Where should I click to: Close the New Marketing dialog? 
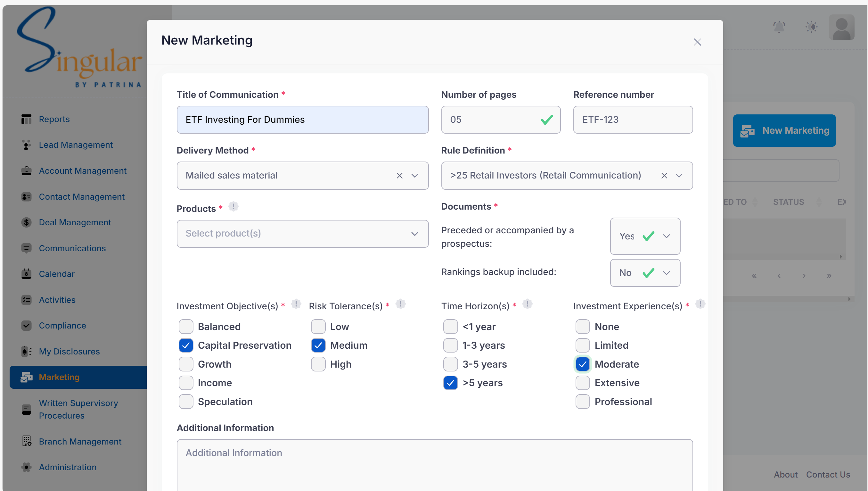coord(698,42)
